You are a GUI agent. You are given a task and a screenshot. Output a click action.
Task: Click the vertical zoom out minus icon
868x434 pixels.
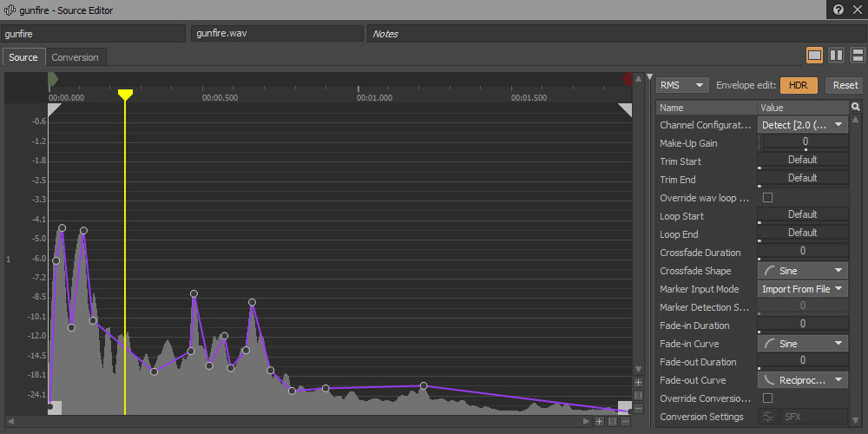pos(638,408)
